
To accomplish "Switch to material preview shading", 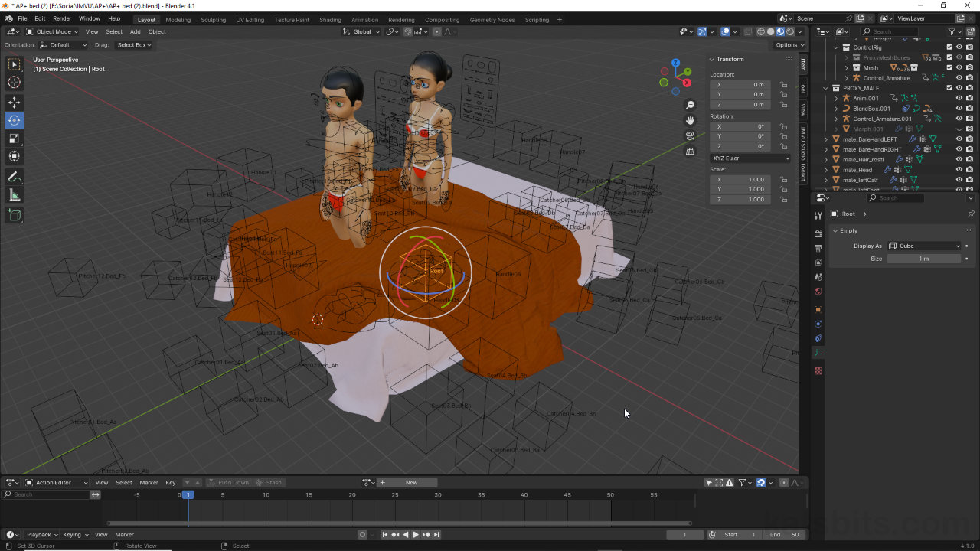I will pyautogui.click(x=780, y=31).
